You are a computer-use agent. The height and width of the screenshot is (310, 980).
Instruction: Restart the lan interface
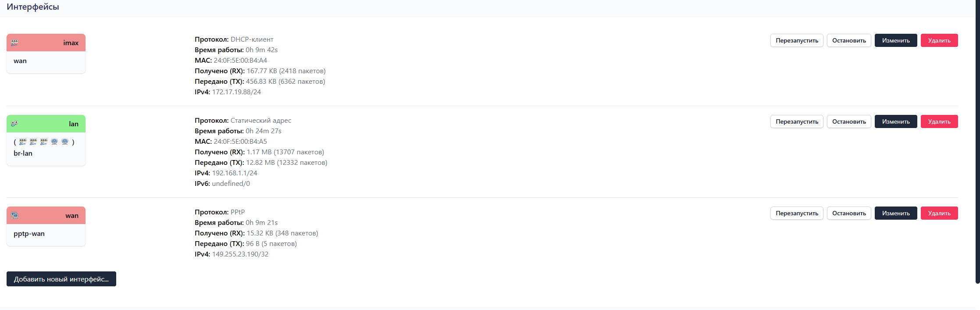[797, 121]
